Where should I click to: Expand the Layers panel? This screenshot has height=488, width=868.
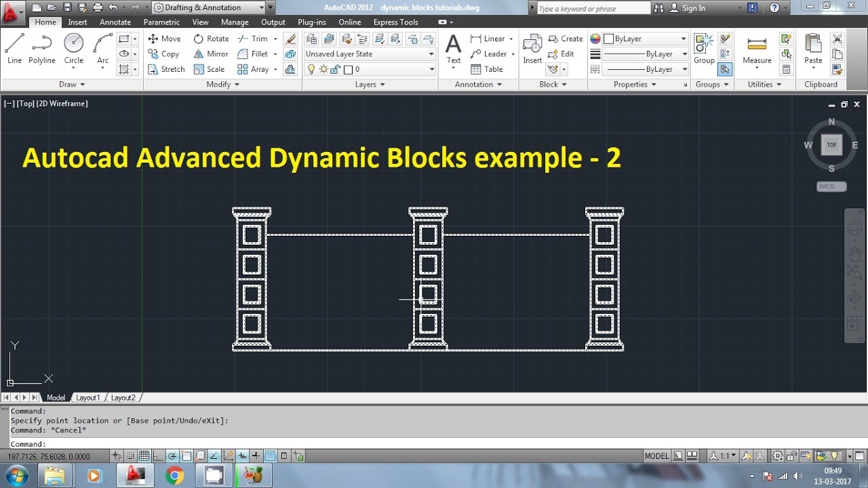point(370,84)
